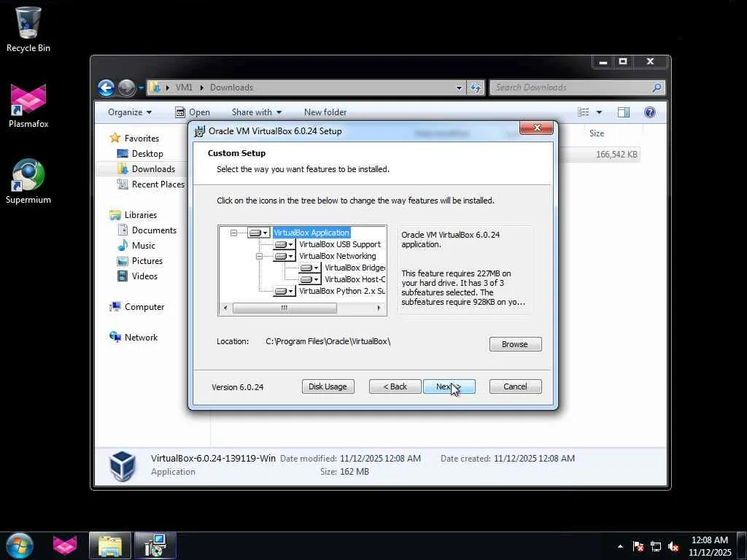Open the Windows Start menu orb

[19, 545]
